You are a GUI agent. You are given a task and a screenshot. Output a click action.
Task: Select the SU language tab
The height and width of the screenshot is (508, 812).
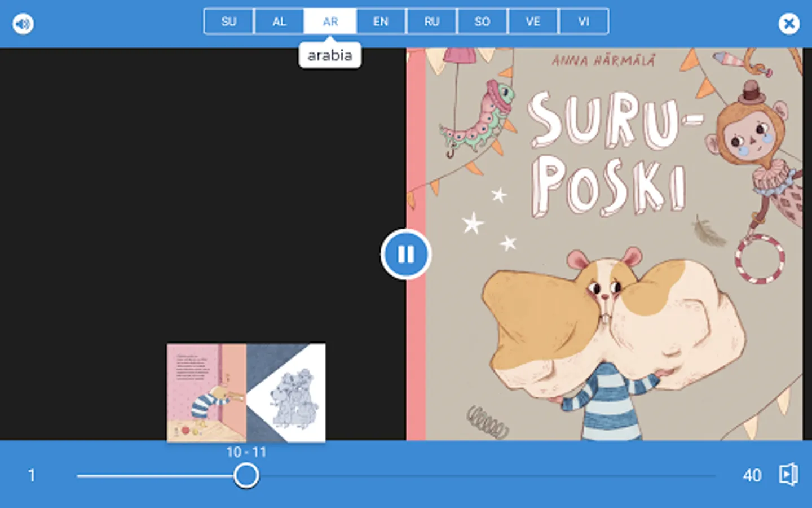(x=229, y=21)
